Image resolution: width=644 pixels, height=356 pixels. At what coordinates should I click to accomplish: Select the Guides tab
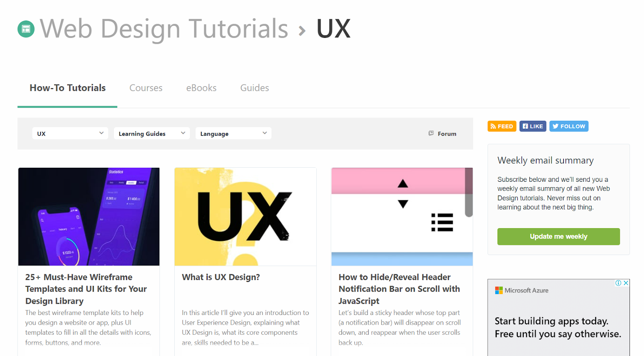coord(254,88)
